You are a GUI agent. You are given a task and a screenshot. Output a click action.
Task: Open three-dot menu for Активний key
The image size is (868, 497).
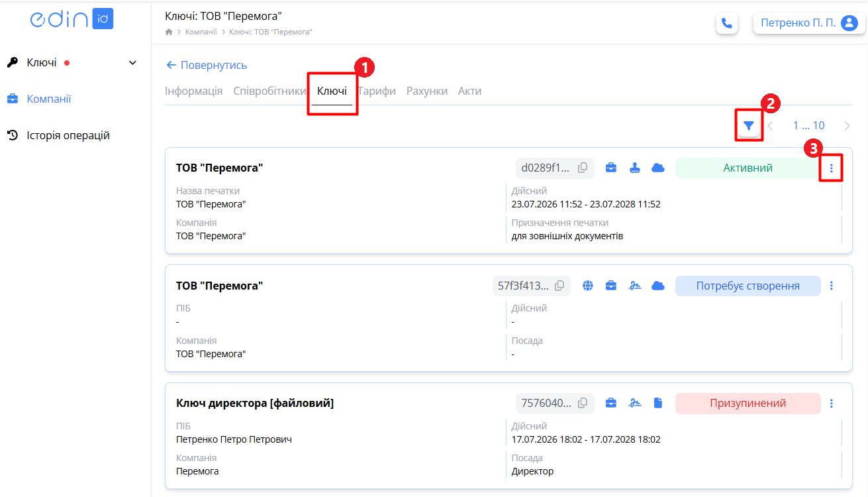point(832,168)
